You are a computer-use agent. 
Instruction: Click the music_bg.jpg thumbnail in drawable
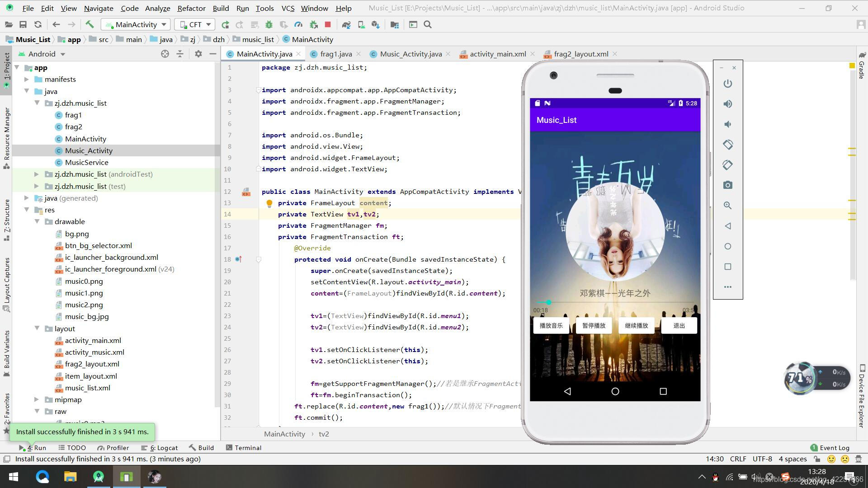86,316
